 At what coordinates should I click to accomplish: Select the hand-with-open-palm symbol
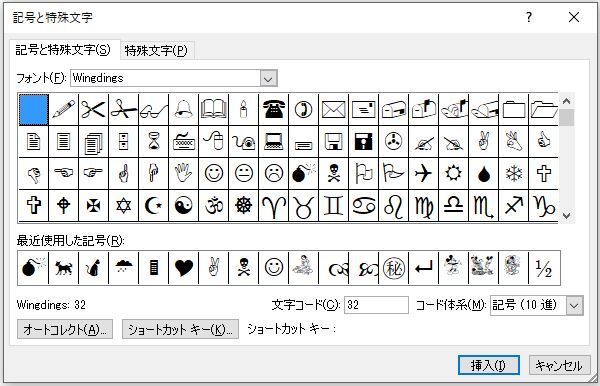tap(184, 173)
